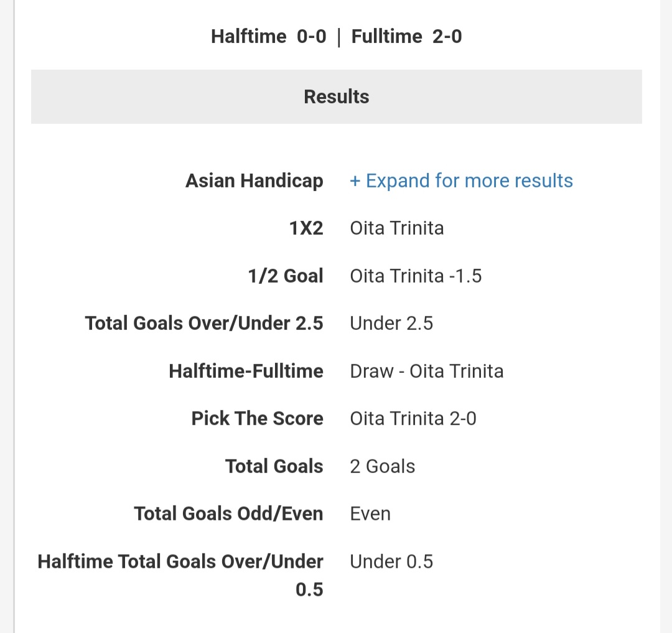Click the Oita Trinita -1.5 result
The height and width of the screenshot is (633, 672).
tap(416, 276)
